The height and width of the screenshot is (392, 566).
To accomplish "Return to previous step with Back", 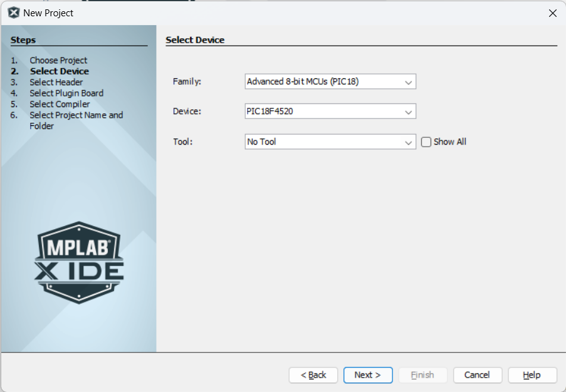I will tap(313, 375).
